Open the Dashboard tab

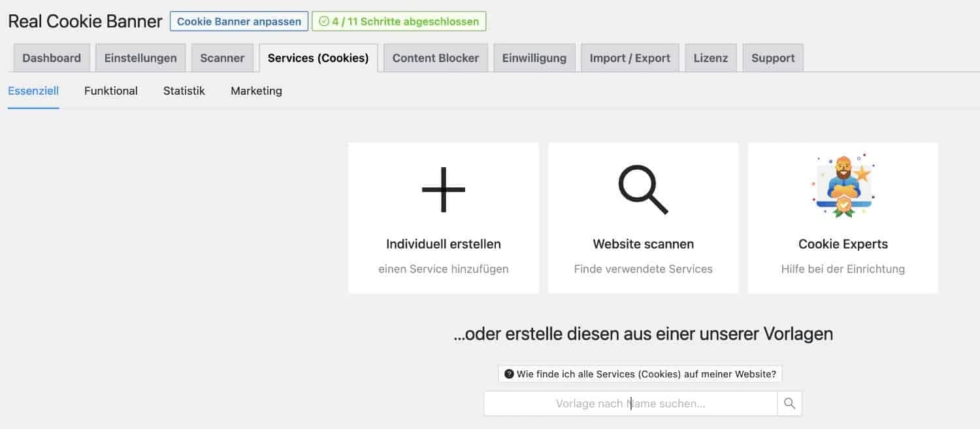(x=52, y=58)
